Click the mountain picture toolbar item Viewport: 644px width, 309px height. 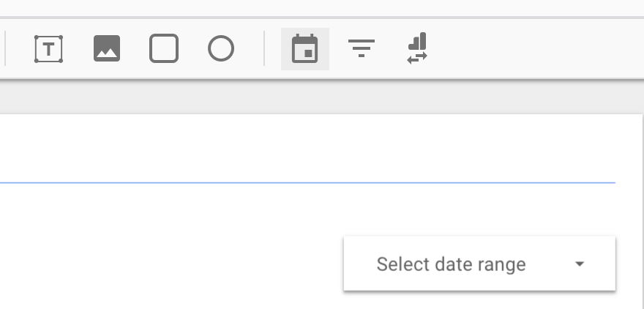[x=107, y=48]
